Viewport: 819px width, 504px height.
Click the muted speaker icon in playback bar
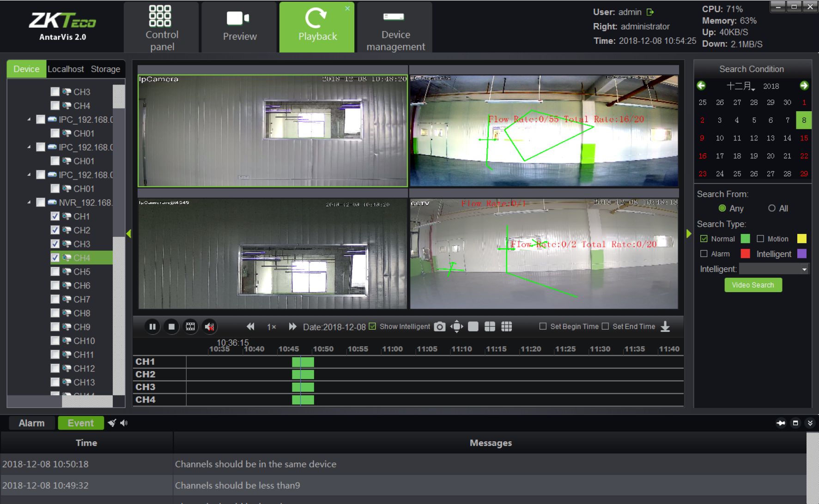coord(209,327)
